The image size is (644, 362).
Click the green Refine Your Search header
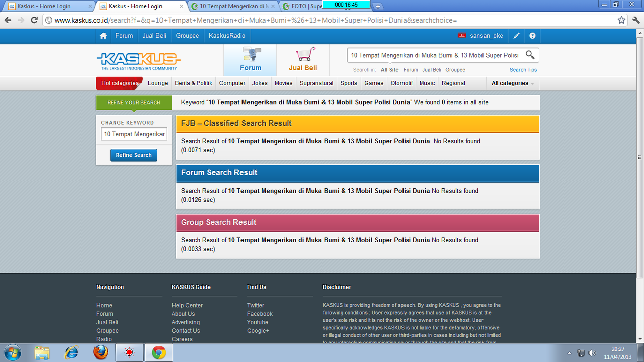coord(134,103)
